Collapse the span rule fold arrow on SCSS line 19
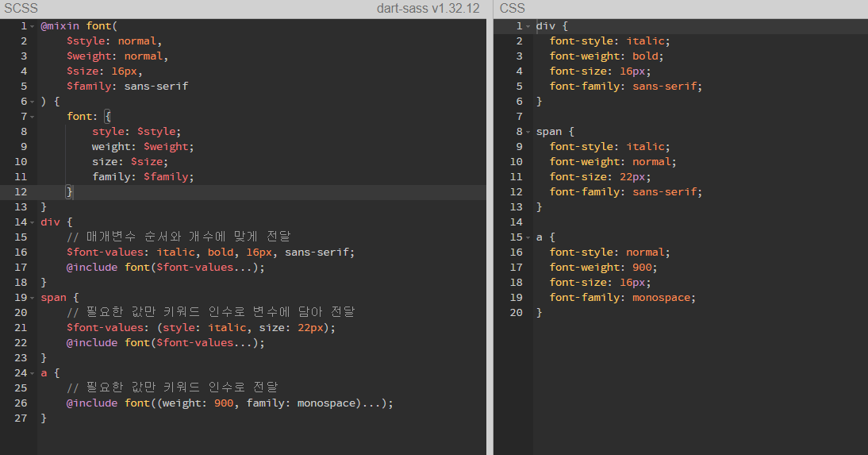This screenshot has height=455, width=868. (x=32, y=298)
